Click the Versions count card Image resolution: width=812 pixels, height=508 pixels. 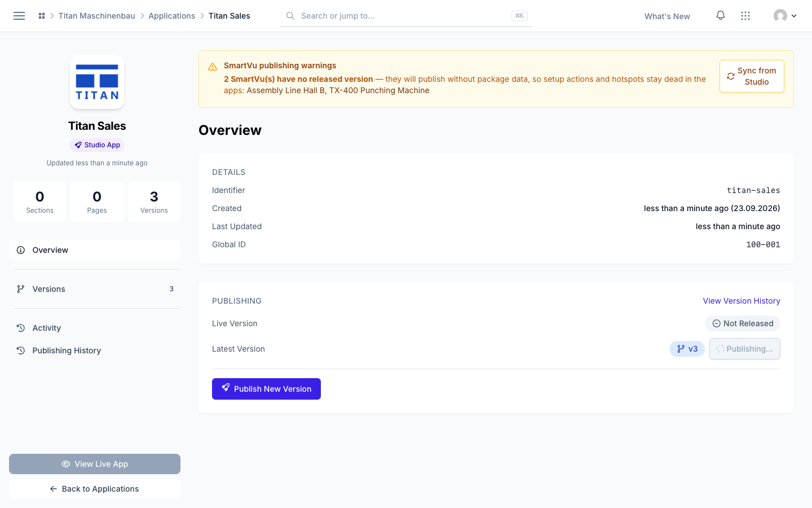154,202
